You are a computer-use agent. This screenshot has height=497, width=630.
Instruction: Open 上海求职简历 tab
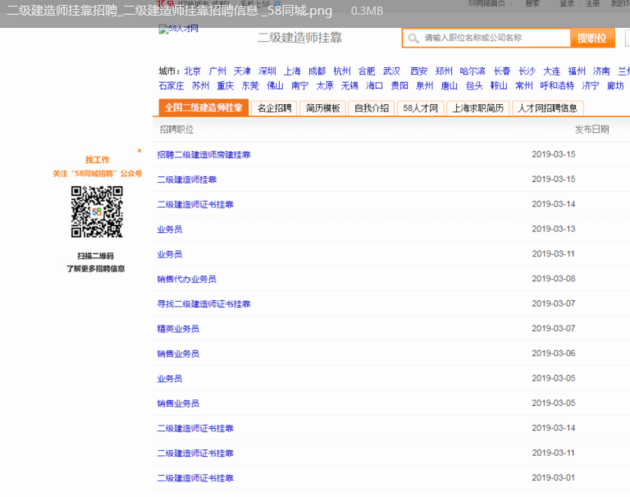click(x=478, y=108)
